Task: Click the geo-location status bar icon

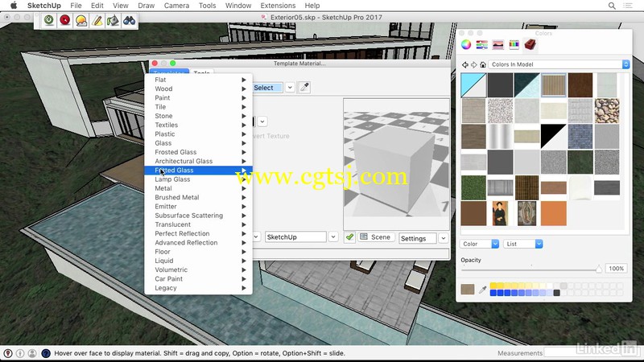Action: click(x=8, y=353)
